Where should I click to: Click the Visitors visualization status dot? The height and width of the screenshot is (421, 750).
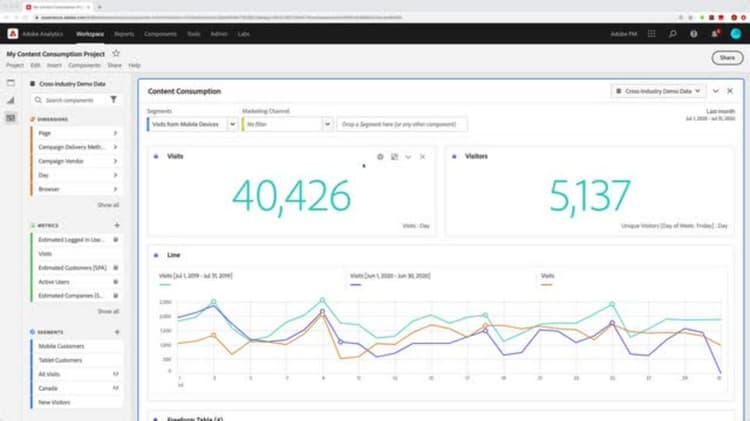click(454, 156)
